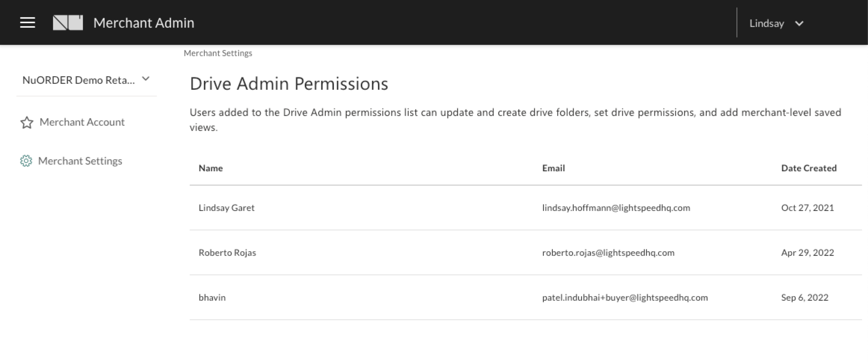Click the Merchant Settings gear icon
The image size is (868, 362).
26,161
